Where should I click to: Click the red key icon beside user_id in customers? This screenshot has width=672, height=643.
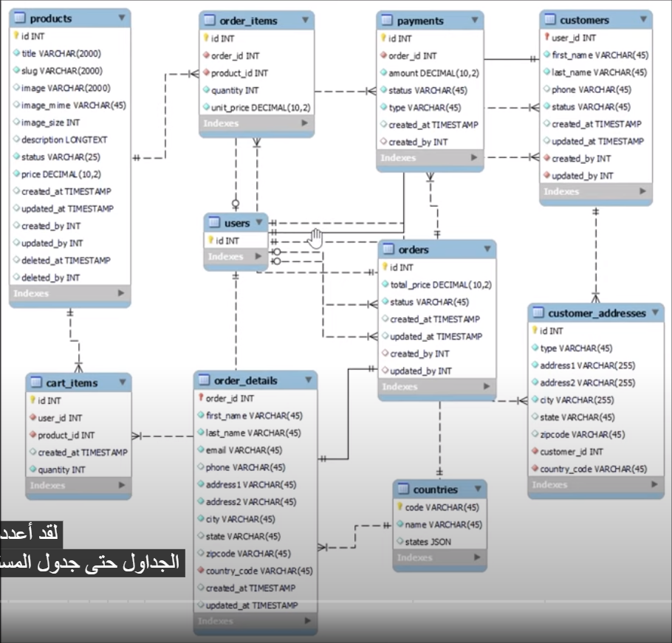coord(546,38)
